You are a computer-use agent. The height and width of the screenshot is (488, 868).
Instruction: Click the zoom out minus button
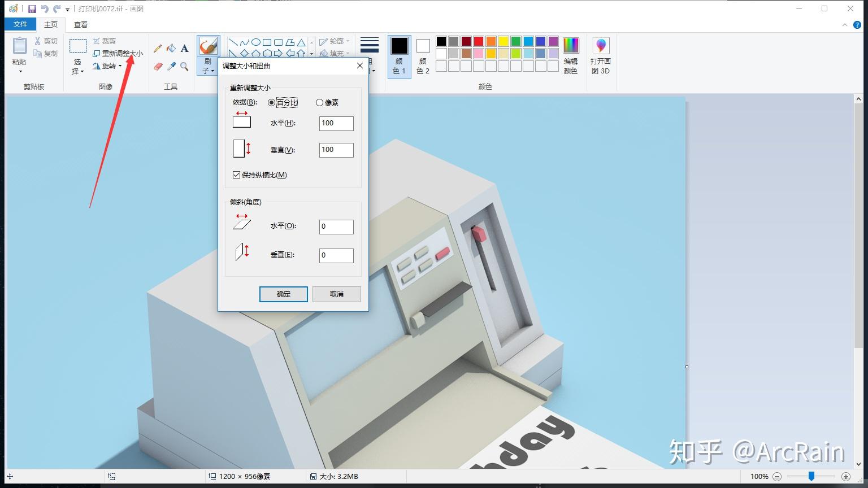pos(777,477)
